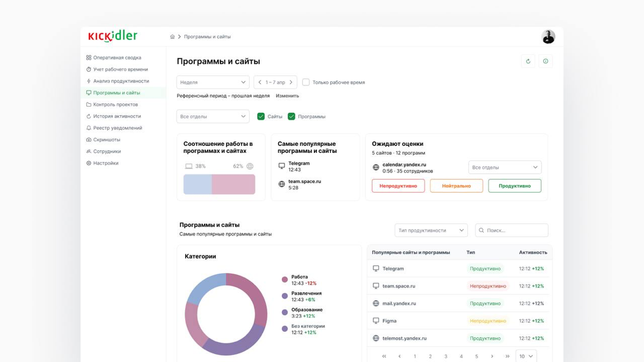Go to next page arrow in pagination

pyautogui.click(x=492, y=356)
